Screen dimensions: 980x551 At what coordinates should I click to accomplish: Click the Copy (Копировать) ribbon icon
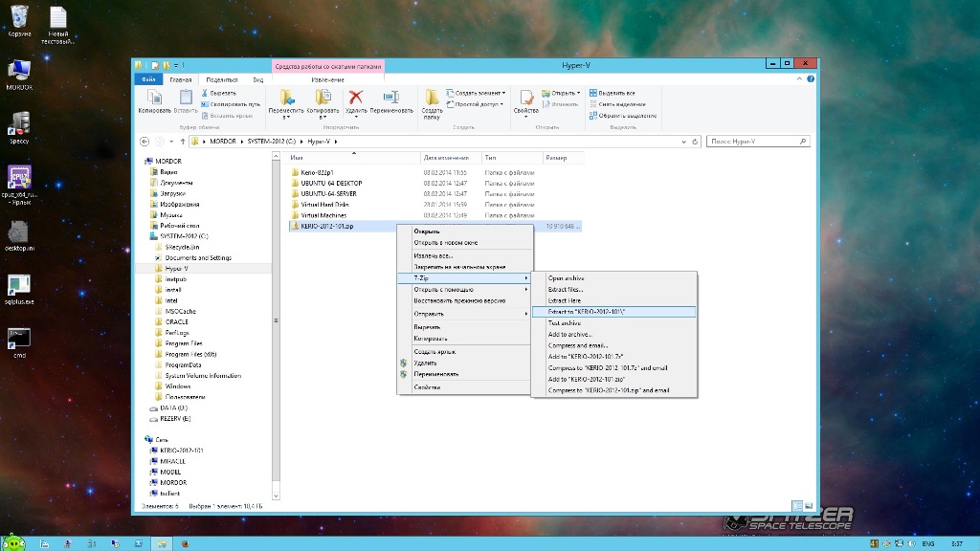point(153,99)
